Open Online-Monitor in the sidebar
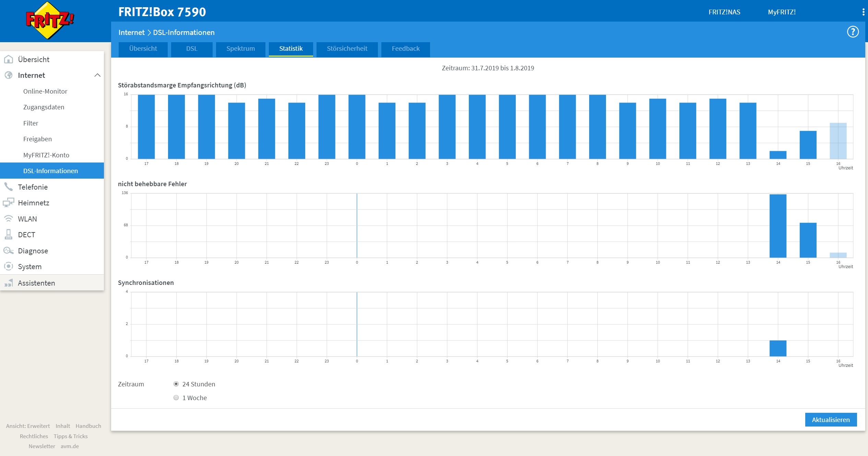This screenshot has width=868, height=456. (x=52, y=91)
